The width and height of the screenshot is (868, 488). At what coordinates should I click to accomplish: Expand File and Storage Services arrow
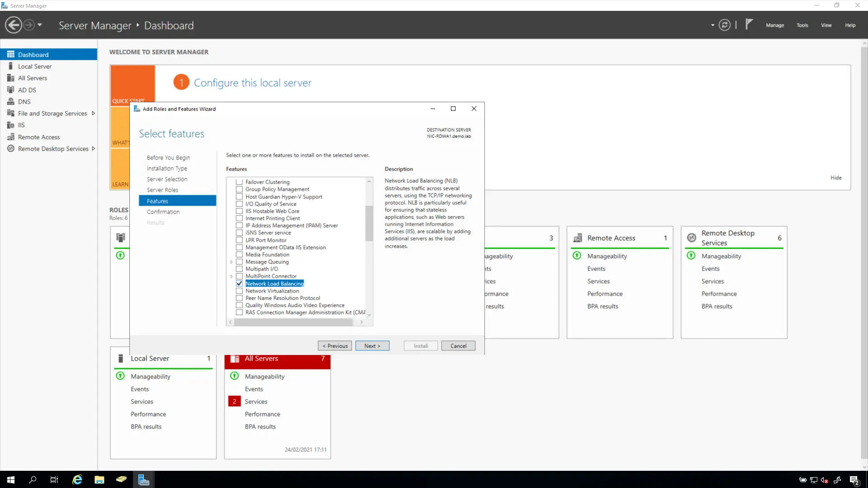93,113
